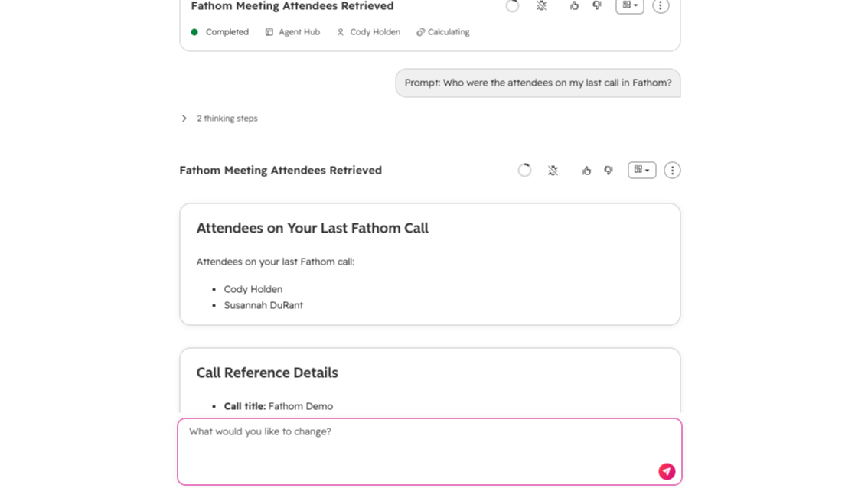Viewport: 868px width, 488px height.
Task: Click the "What would you like to change?" input
Action: click(x=429, y=451)
